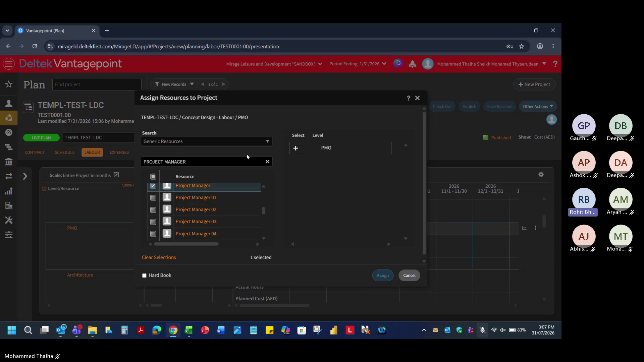Open the Favorites star in sidebar
This screenshot has width=644, height=362.
(x=9, y=84)
